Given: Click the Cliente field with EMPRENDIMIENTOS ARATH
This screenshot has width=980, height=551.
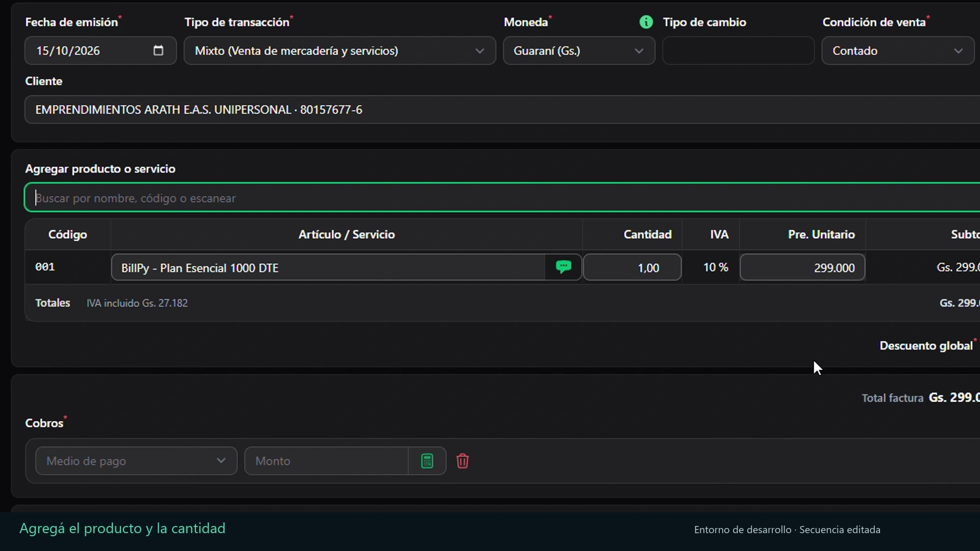Looking at the screenshot, I should click(x=502, y=110).
